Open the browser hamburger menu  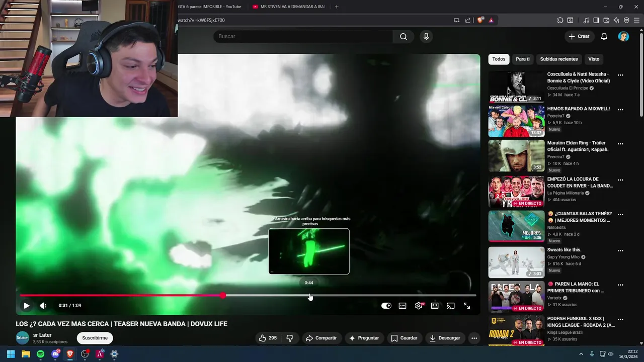(x=636, y=20)
